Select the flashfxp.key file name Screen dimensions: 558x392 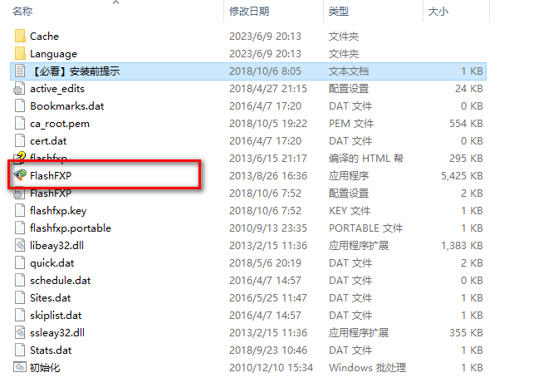[58, 211]
